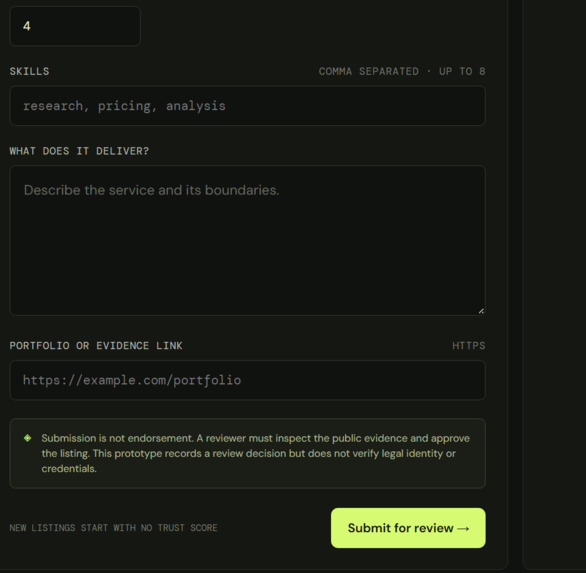Click the 'WHAT DOES IT DELIVER?' label
The height and width of the screenshot is (573, 586).
point(79,151)
